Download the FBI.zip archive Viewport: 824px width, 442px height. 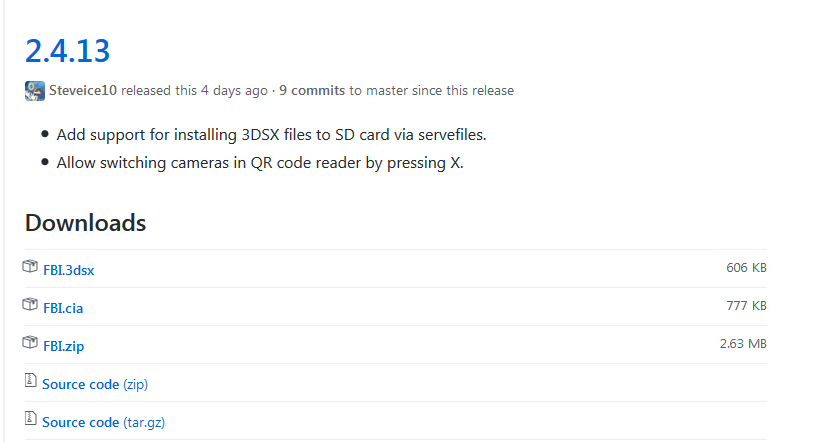tap(64, 346)
